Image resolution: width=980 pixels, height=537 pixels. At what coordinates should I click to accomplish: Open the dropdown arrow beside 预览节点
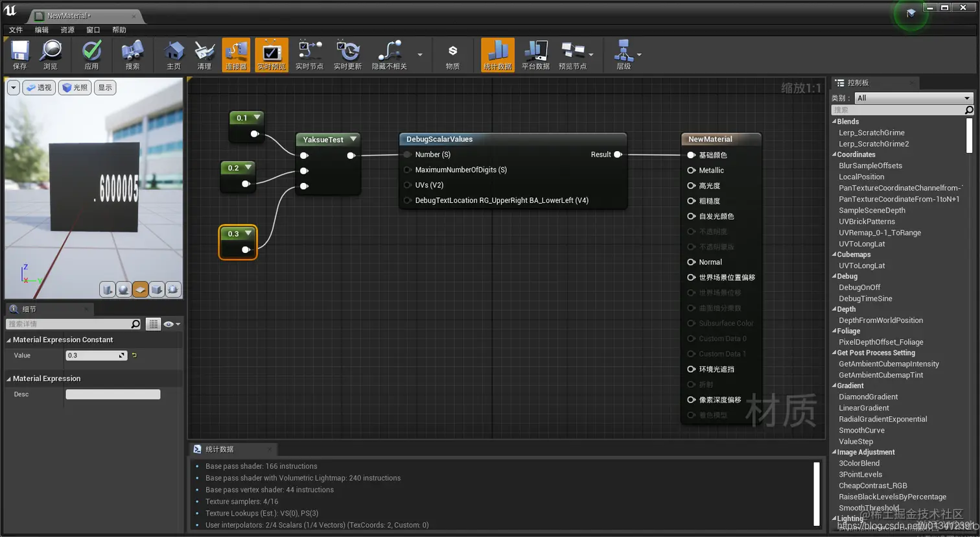click(591, 54)
